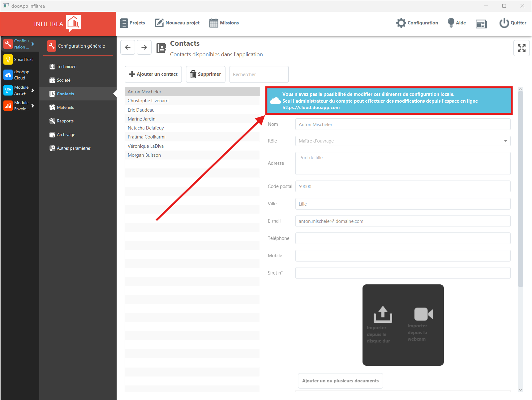Screen dimensions: 532x400
Task: Click Quitter power button
Action: coord(513,23)
